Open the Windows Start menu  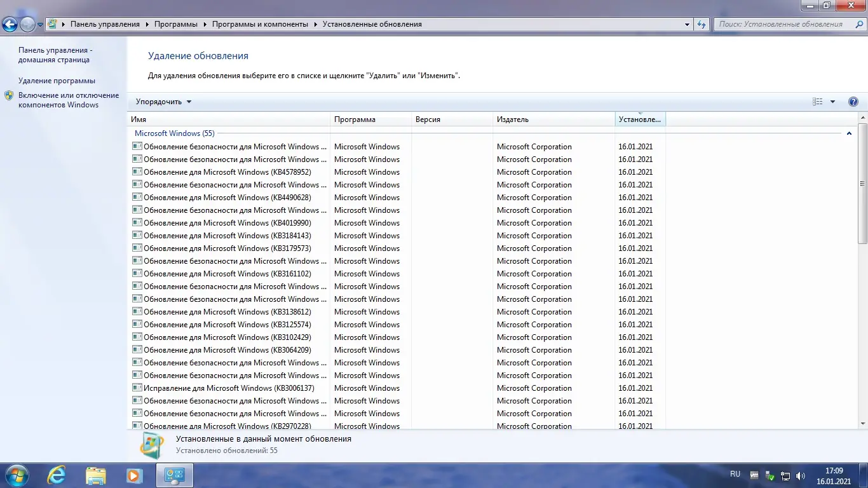[16, 475]
